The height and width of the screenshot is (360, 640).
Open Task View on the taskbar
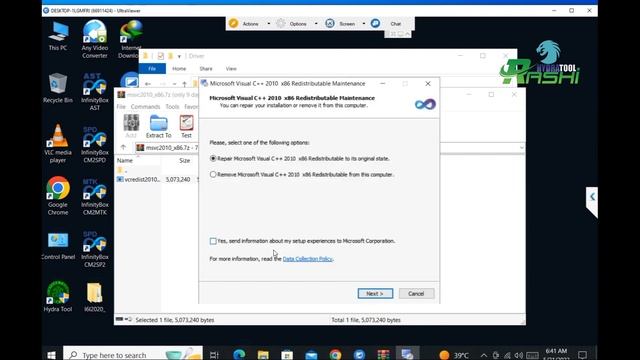tap(214, 355)
